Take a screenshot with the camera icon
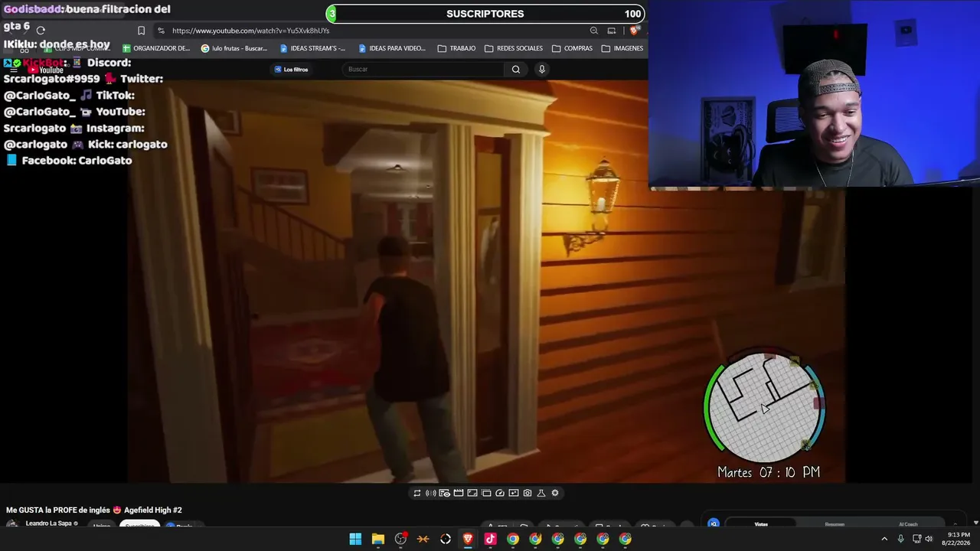 528,493
